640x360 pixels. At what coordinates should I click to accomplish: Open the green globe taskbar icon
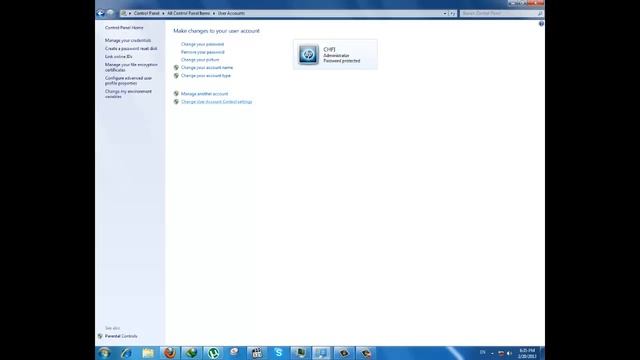191,353
